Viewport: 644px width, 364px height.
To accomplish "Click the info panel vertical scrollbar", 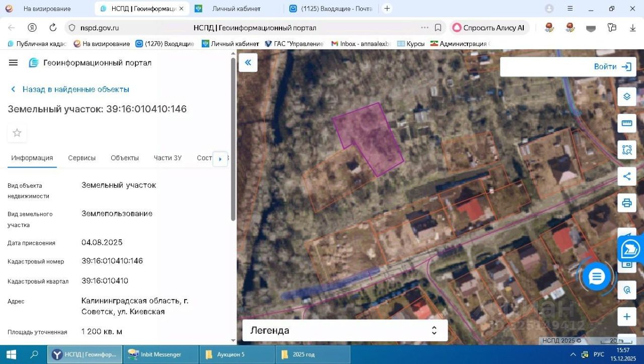I will tap(233, 139).
